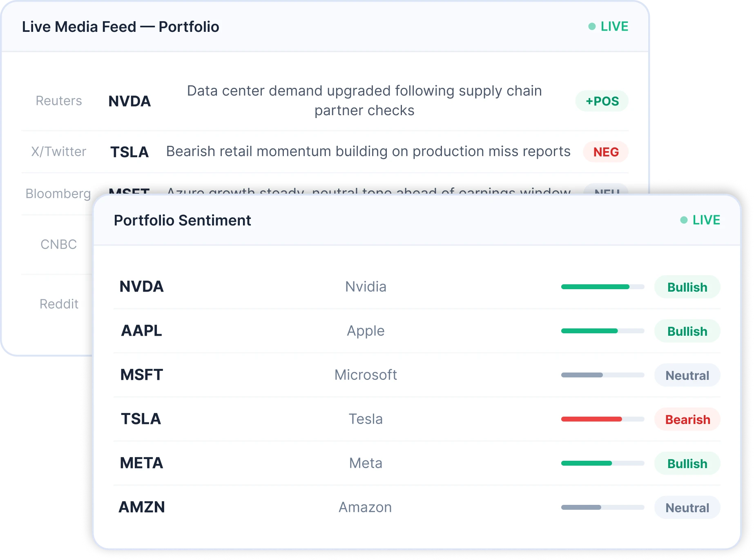Open the AAPL row in Portfolio Sentiment
This screenshot has height=560, width=754.
click(x=141, y=330)
